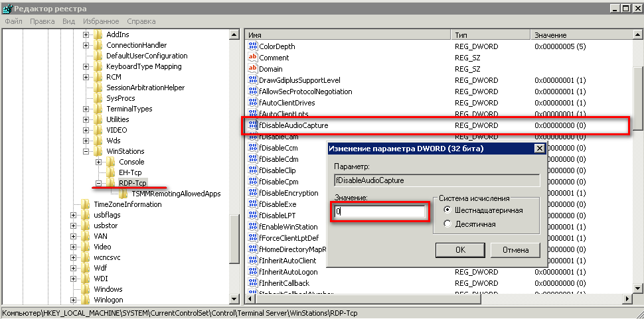Screen dimensions: 644x319
Task: Click the Domain string value icon
Action: coord(252,69)
